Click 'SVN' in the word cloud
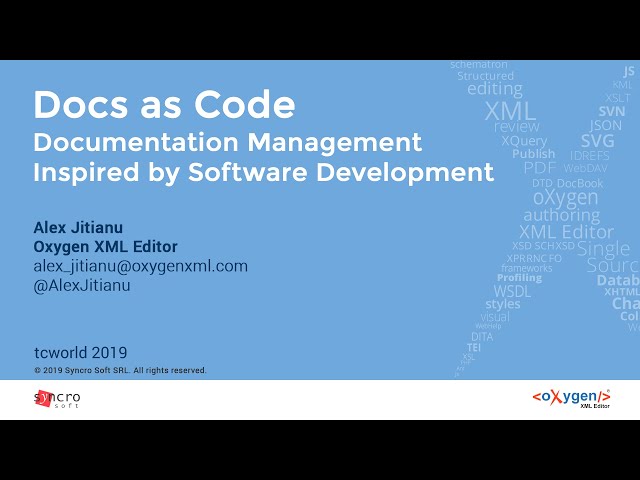The height and width of the screenshot is (480, 640). (x=612, y=111)
